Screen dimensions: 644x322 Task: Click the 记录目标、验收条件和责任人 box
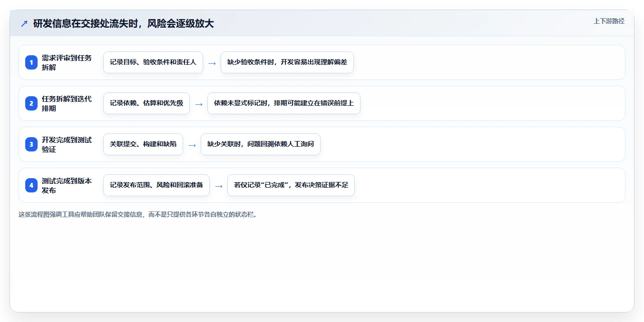point(153,62)
